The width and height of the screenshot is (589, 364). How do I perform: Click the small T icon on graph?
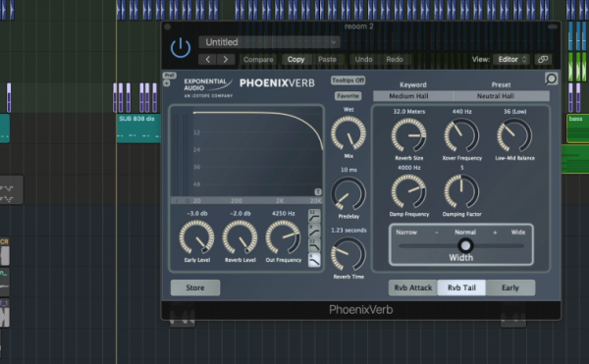(x=318, y=191)
